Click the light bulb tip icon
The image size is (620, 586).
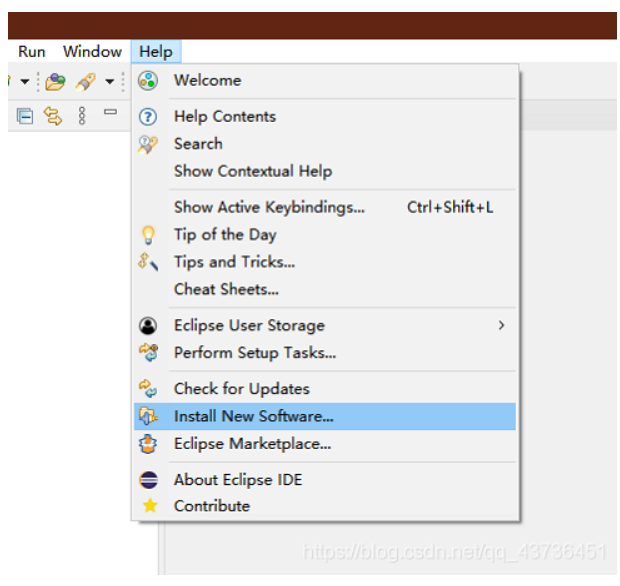[x=148, y=235]
